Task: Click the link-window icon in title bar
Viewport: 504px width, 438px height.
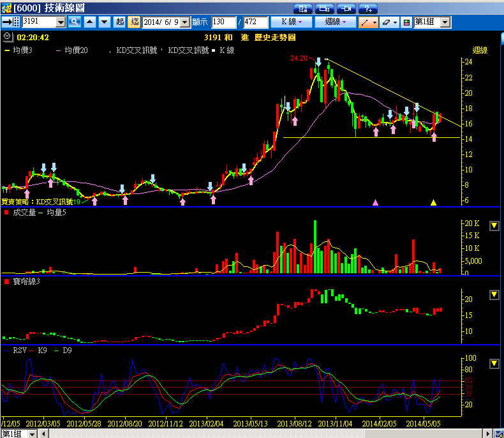Action: [x=346, y=9]
